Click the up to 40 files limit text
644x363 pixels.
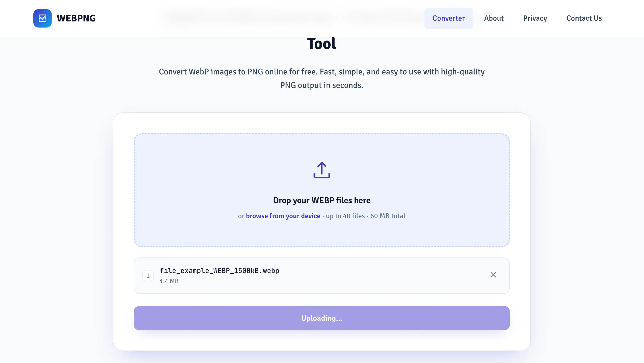(x=345, y=216)
